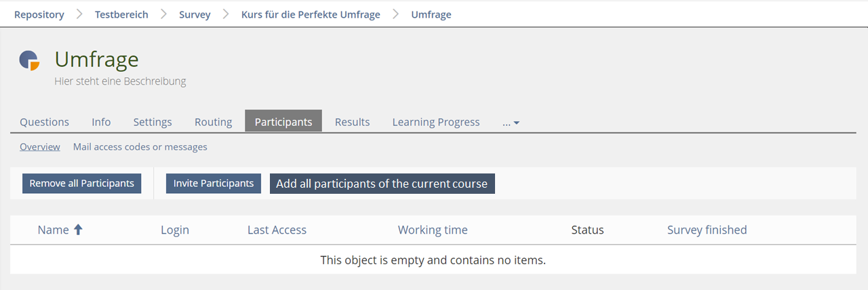Image resolution: width=868 pixels, height=290 pixels.
Task: Click the Umfrage survey pie icon
Action: [29, 60]
